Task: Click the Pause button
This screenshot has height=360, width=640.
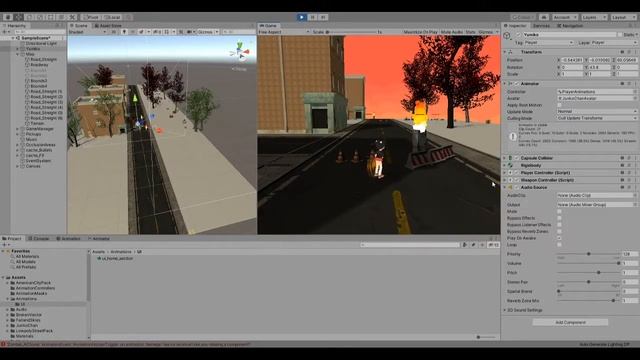Action: (x=313, y=17)
